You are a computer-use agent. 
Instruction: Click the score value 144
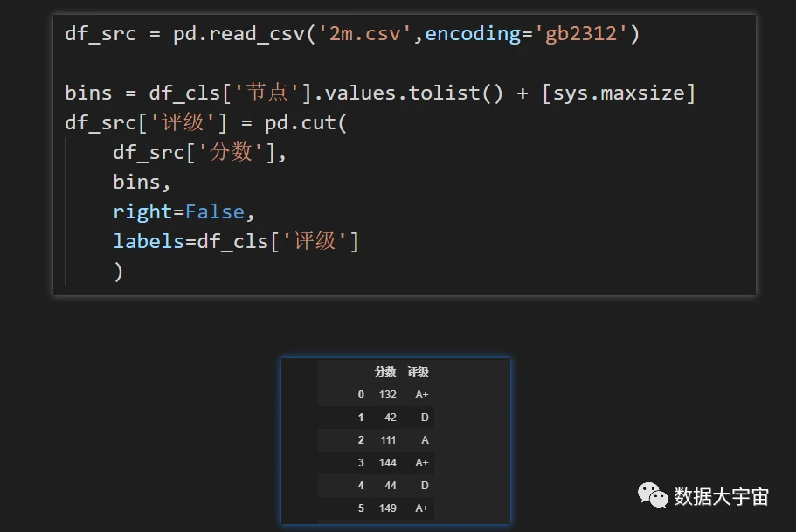click(x=387, y=462)
